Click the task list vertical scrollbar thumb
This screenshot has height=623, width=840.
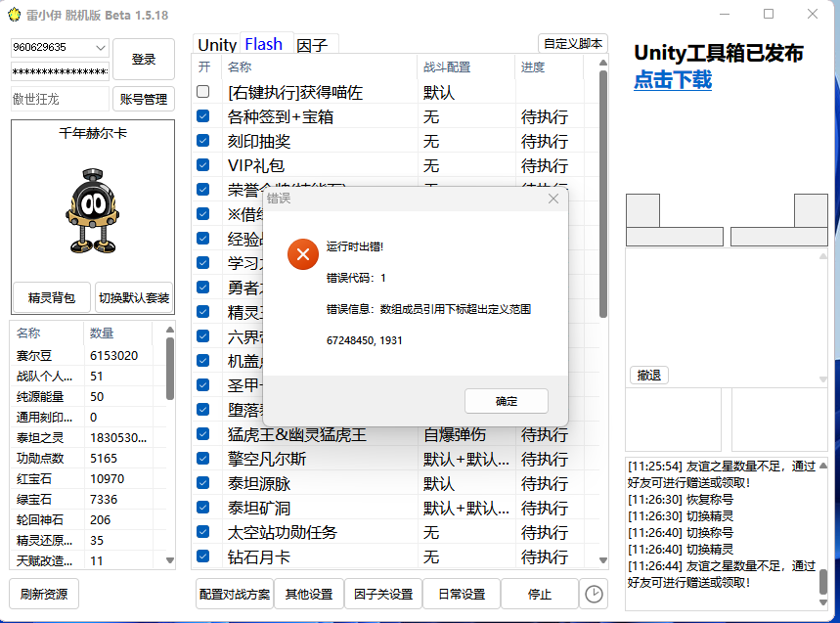coord(603,194)
